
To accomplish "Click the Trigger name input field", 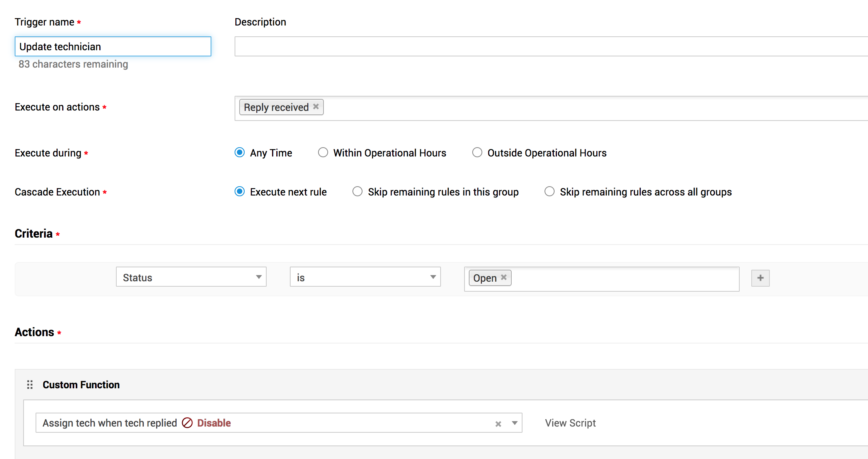I will (x=113, y=47).
